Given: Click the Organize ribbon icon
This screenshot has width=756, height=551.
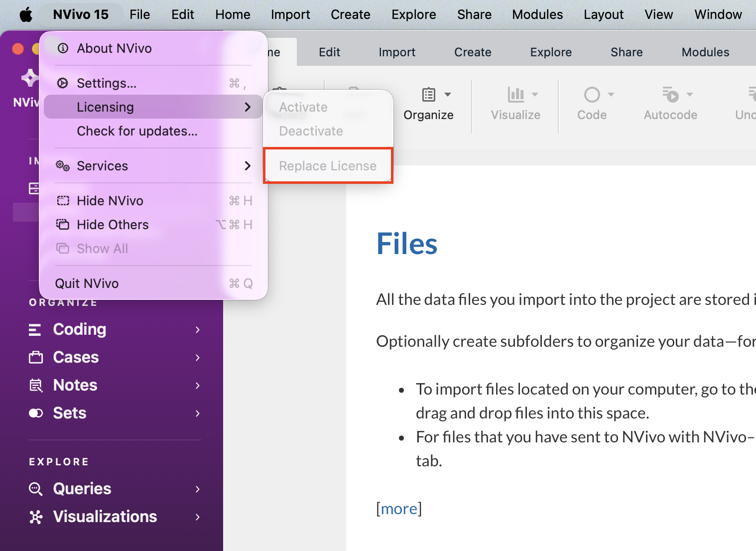Looking at the screenshot, I should (428, 94).
